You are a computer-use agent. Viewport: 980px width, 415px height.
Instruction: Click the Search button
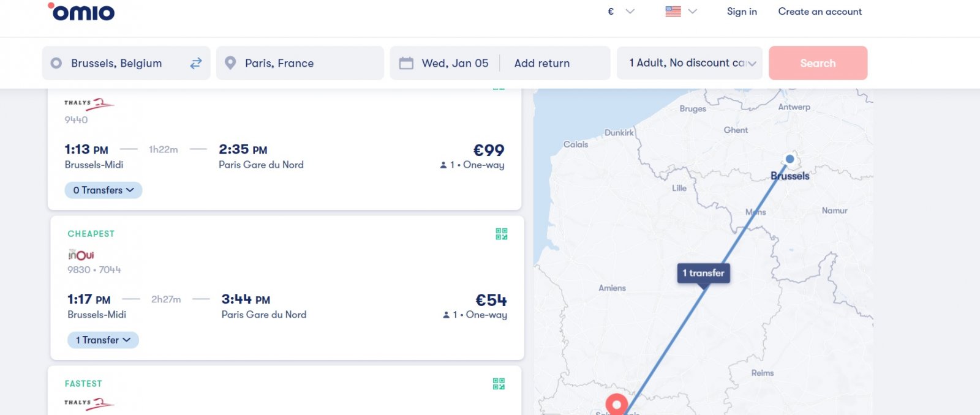click(x=818, y=63)
